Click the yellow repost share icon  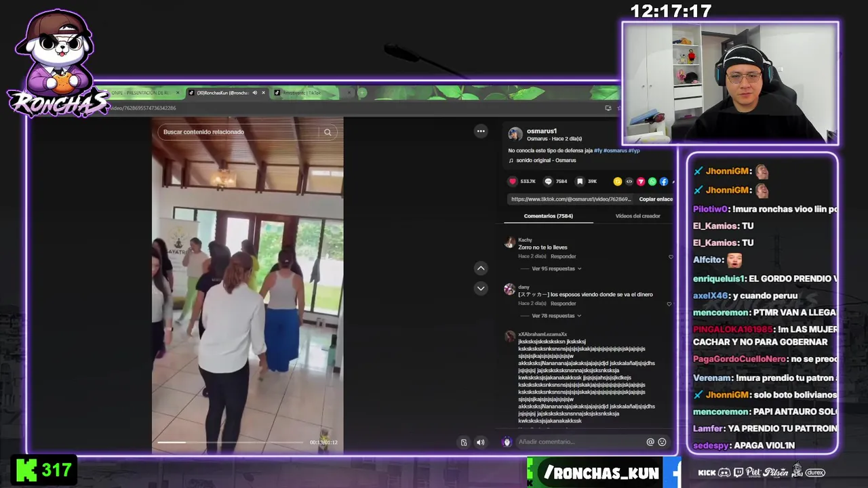pos(617,182)
